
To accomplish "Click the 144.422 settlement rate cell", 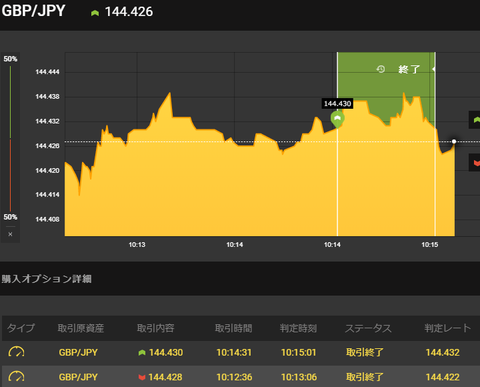I will click(x=443, y=377).
